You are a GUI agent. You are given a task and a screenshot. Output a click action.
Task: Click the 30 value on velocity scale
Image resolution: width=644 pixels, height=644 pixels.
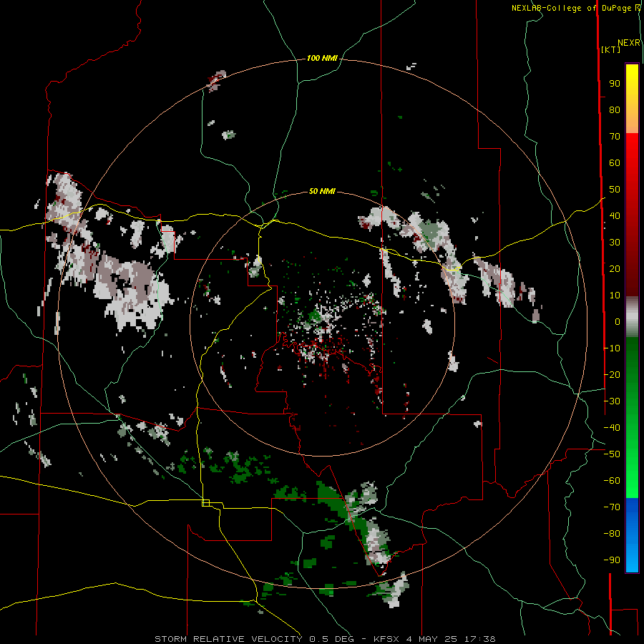615,243
